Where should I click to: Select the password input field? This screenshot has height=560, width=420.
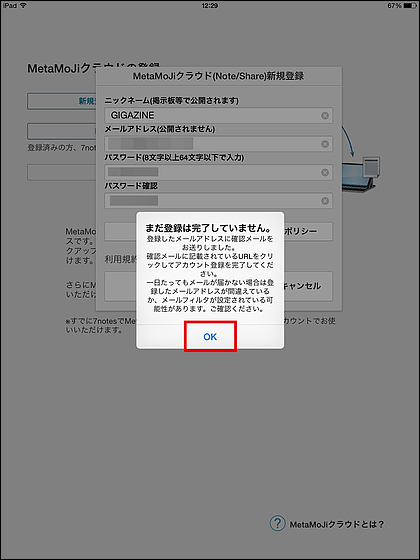(219, 172)
